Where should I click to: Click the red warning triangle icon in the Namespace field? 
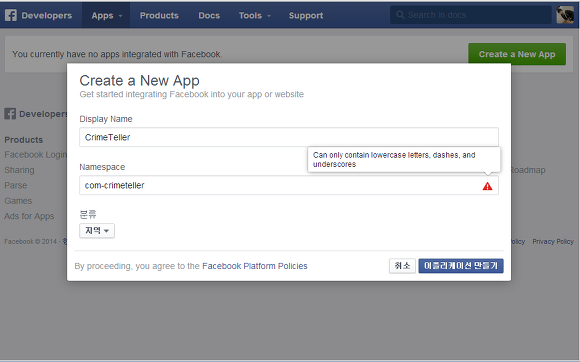tap(488, 186)
